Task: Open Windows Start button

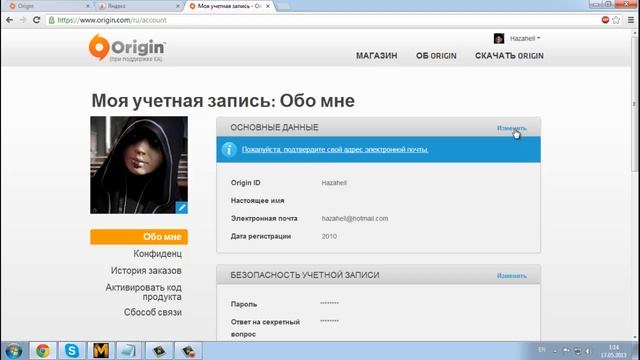Action: [13, 351]
